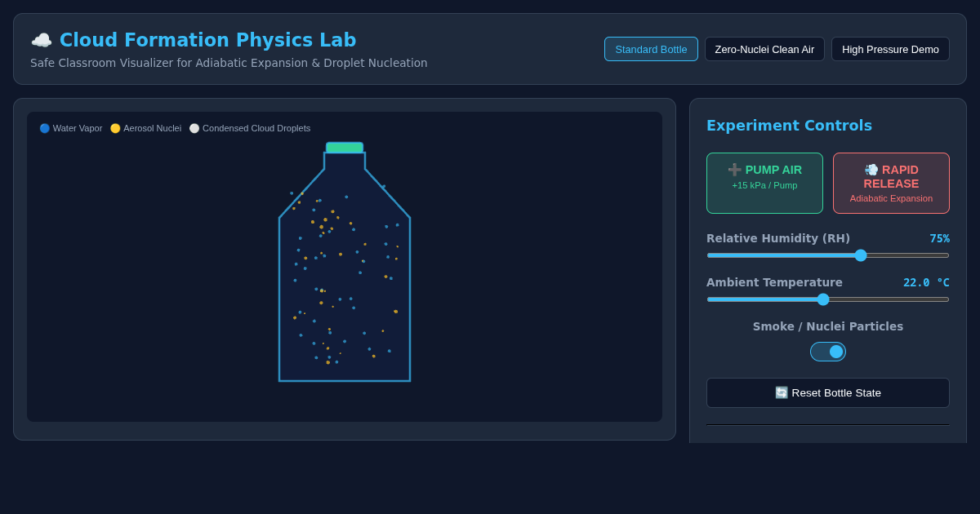
Task: Click the Water Vapor legend text
Action: (78, 128)
